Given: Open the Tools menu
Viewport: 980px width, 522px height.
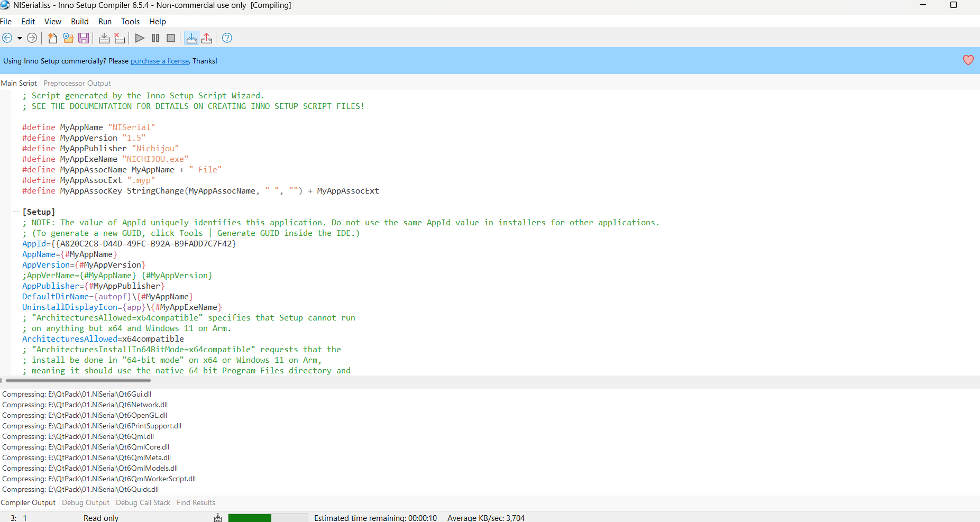Looking at the screenshot, I should pyautogui.click(x=131, y=22).
